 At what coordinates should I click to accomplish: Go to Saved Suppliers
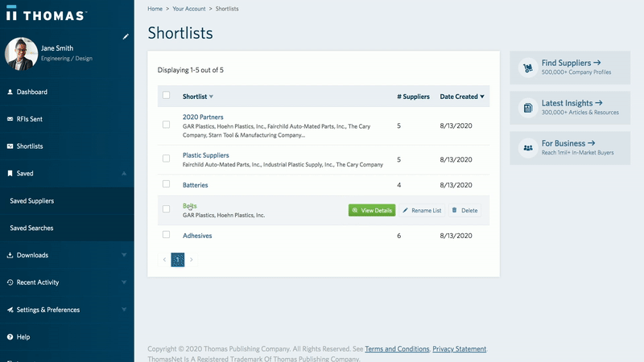pyautogui.click(x=32, y=200)
